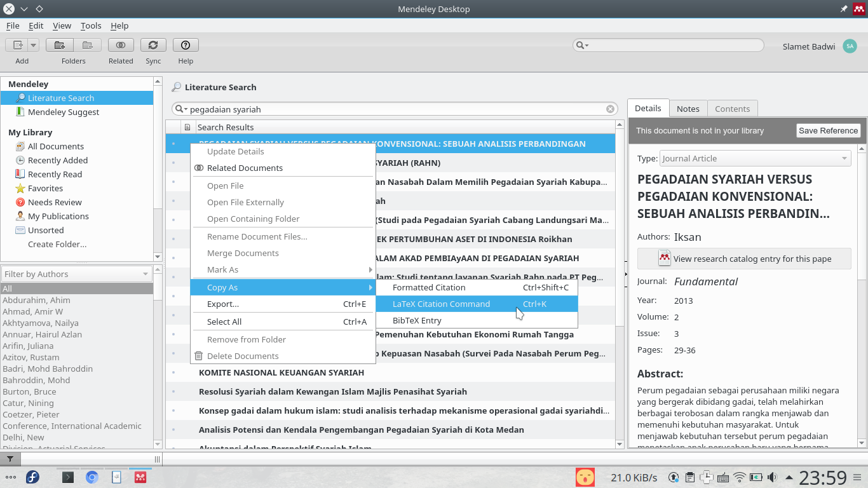Select All in the authors filter list
The height and width of the screenshot is (488, 868).
click(x=77, y=288)
